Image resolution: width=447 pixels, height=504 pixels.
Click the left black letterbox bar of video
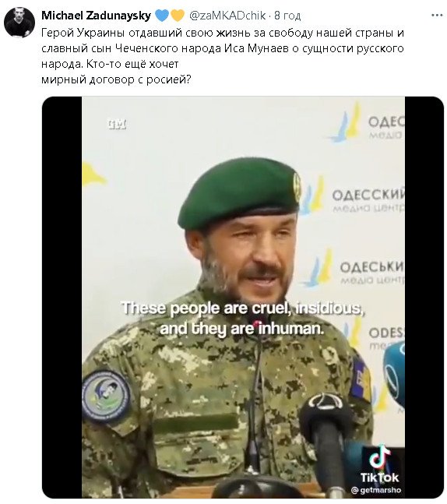click(62, 298)
